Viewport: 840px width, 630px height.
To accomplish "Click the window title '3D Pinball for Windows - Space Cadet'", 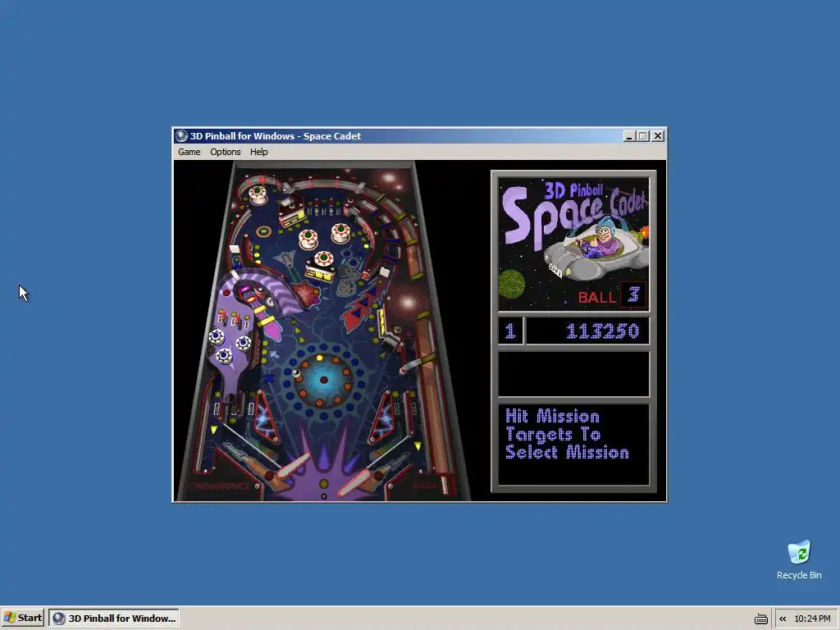I will (276, 136).
